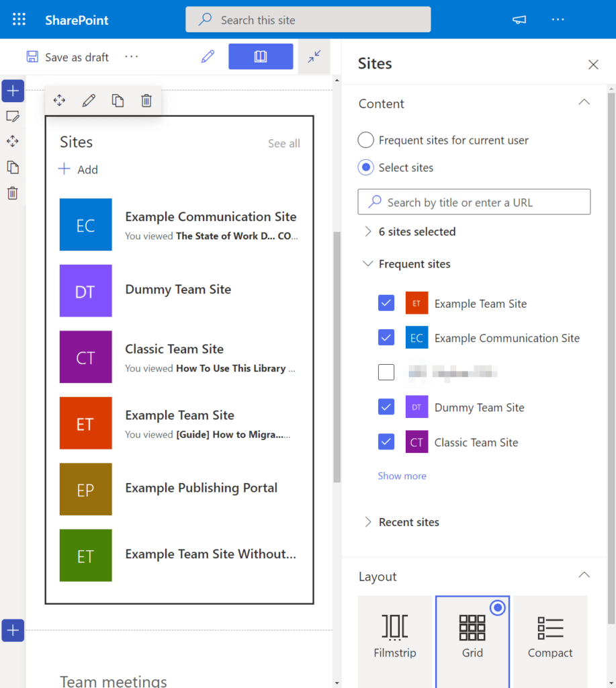Choose the Select sites radio button

coord(366,167)
